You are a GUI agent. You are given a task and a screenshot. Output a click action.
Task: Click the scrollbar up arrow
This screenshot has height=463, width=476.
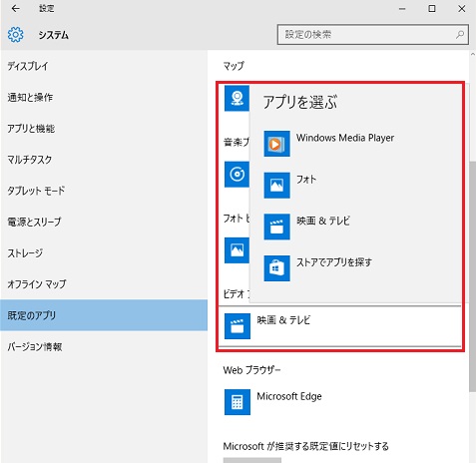click(x=472, y=54)
